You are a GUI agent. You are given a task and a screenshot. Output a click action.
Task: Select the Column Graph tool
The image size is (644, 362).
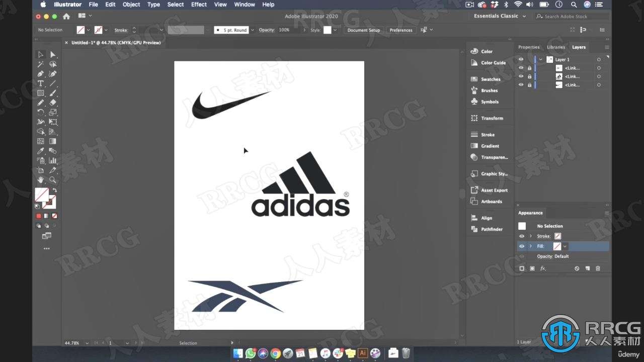pyautogui.click(x=53, y=160)
